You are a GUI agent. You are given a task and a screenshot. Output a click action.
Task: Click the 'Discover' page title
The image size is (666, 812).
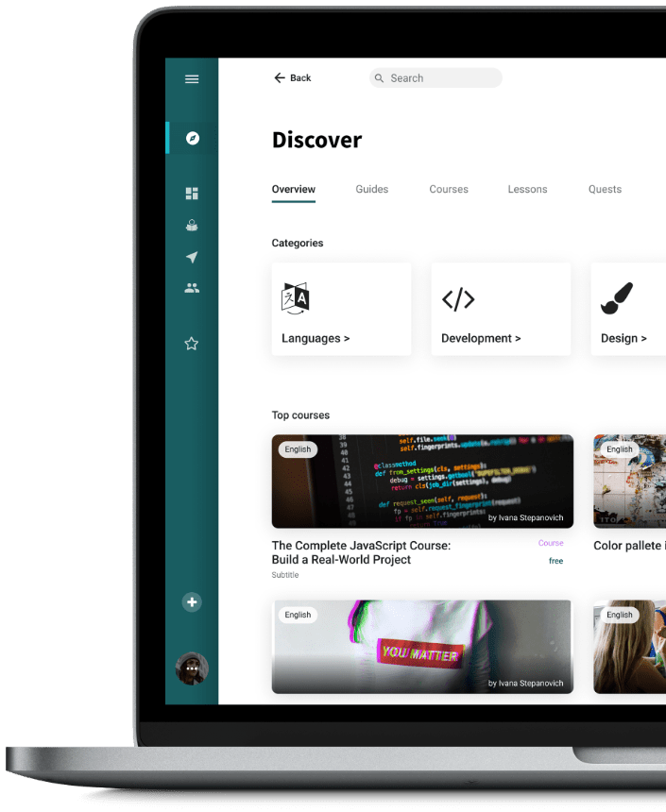click(316, 140)
